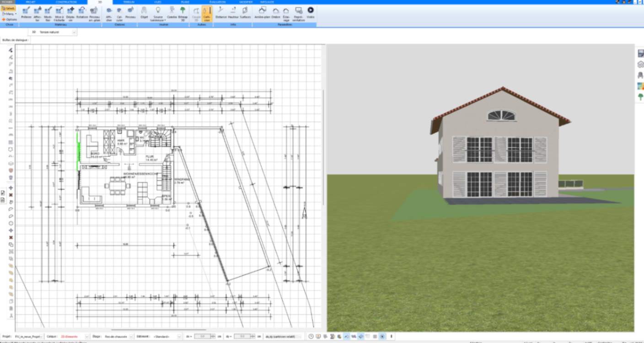Open Ombre settings

click(x=276, y=13)
